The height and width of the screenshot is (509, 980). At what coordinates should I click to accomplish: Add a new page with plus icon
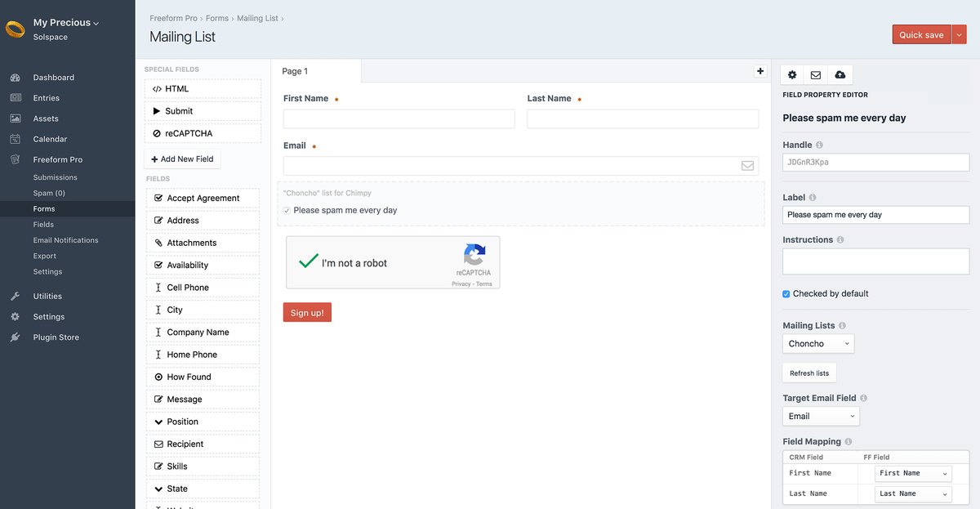point(760,71)
